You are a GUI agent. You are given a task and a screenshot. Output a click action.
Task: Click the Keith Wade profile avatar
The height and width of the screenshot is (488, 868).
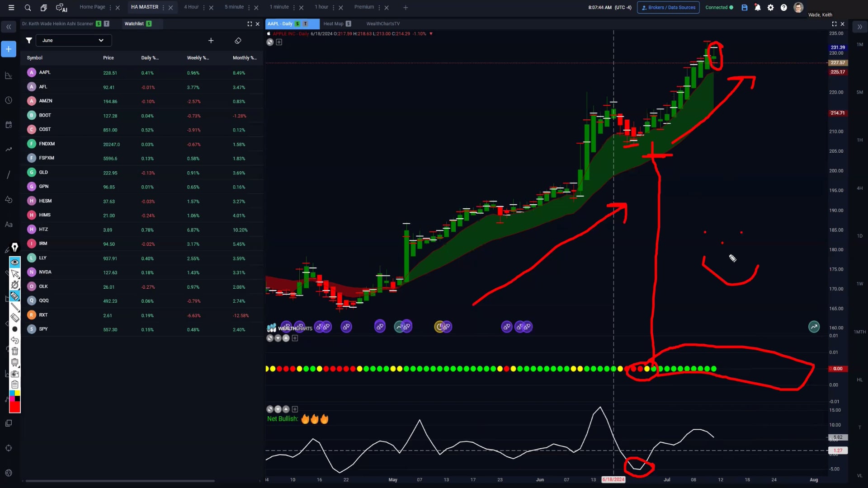pos(798,8)
